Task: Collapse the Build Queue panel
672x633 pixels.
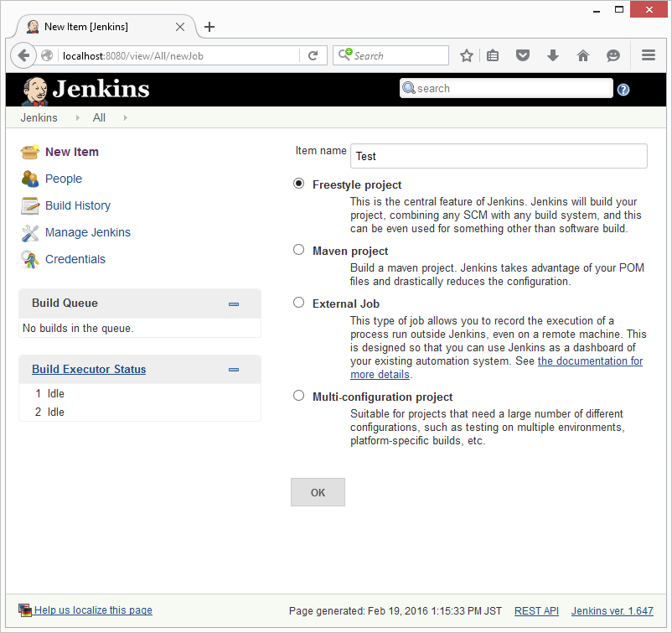Action: (234, 304)
